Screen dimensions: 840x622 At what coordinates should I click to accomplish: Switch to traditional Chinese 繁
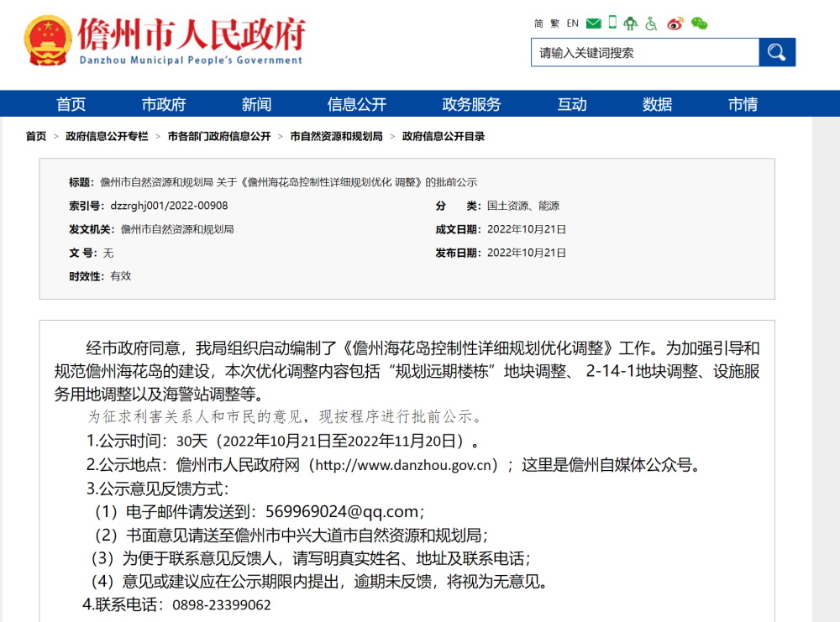click(555, 24)
